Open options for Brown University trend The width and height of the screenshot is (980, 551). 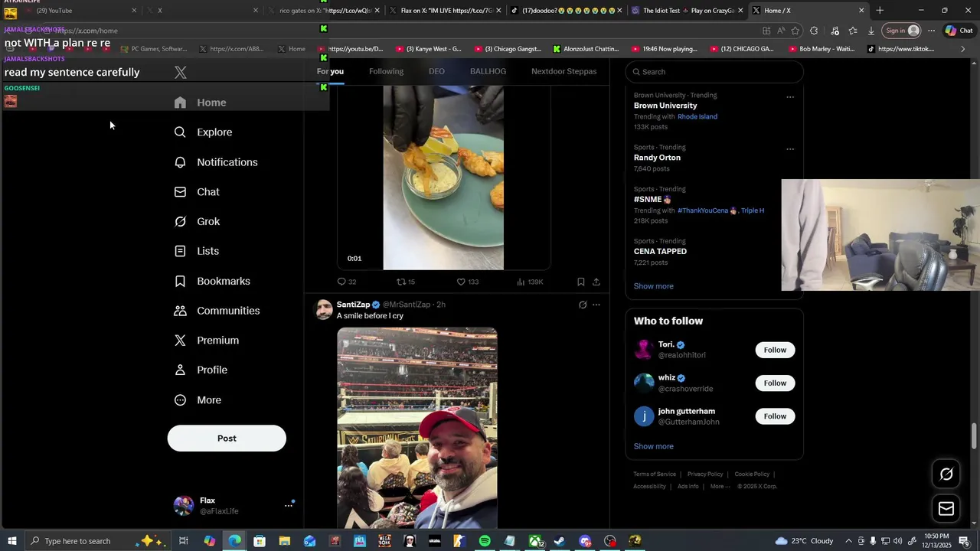(x=790, y=97)
